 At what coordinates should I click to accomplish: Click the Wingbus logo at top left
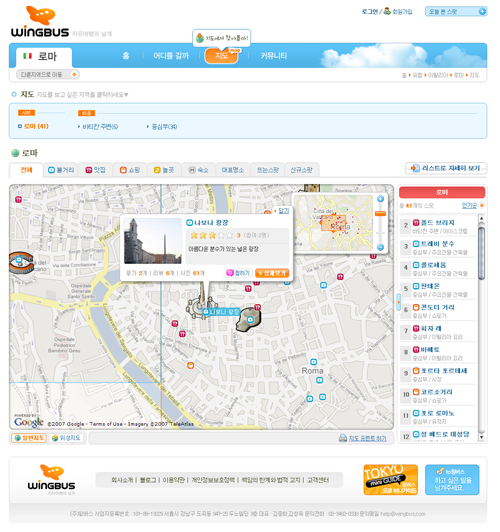(x=40, y=22)
